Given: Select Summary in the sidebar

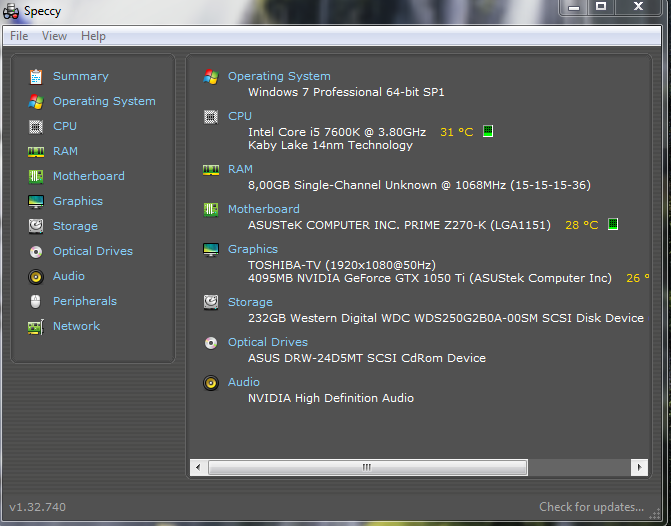Looking at the screenshot, I should click(80, 76).
